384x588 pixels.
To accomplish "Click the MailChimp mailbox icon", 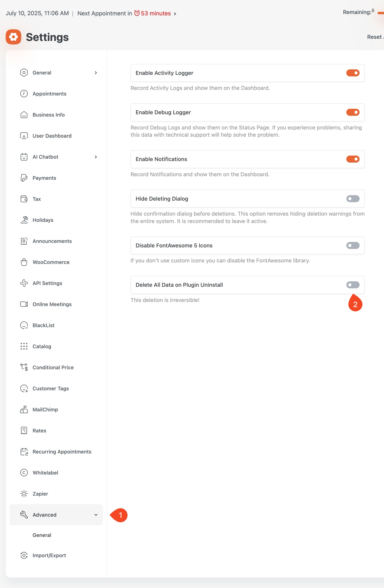I will coord(24,409).
